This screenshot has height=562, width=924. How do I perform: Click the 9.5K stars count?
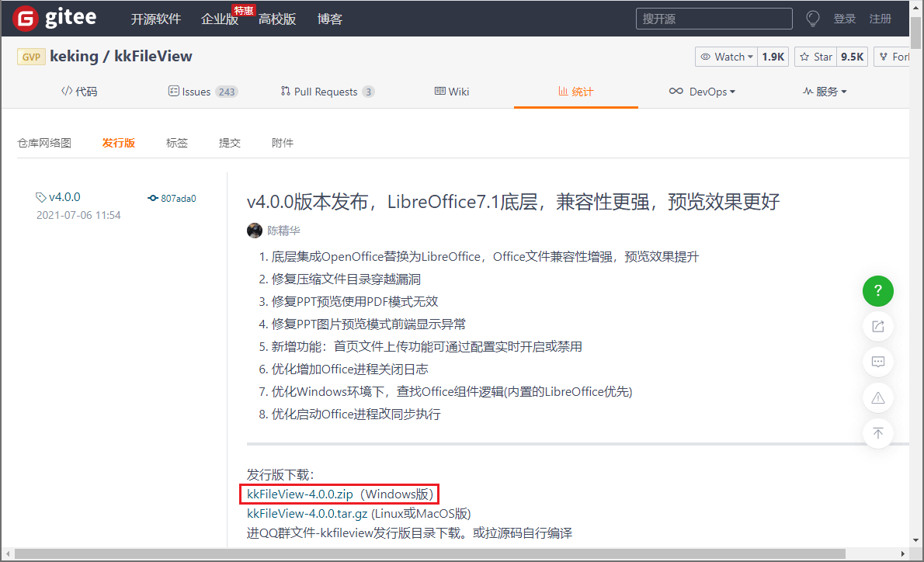click(x=852, y=57)
